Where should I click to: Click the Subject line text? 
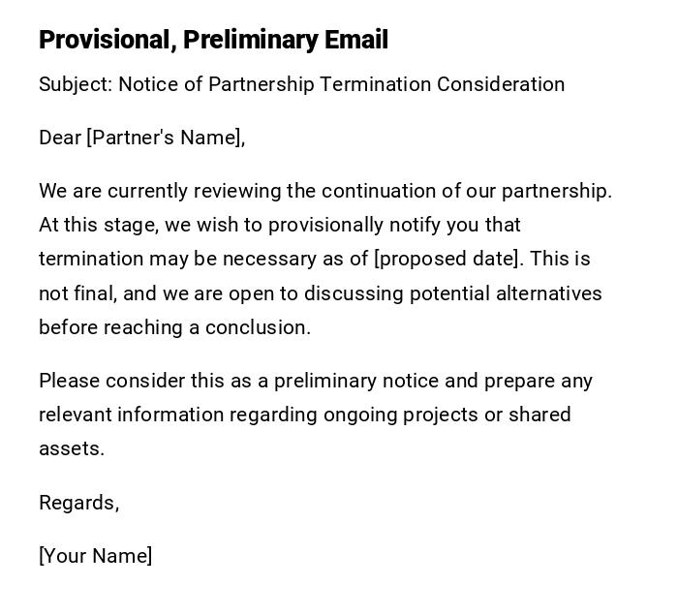[301, 84]
